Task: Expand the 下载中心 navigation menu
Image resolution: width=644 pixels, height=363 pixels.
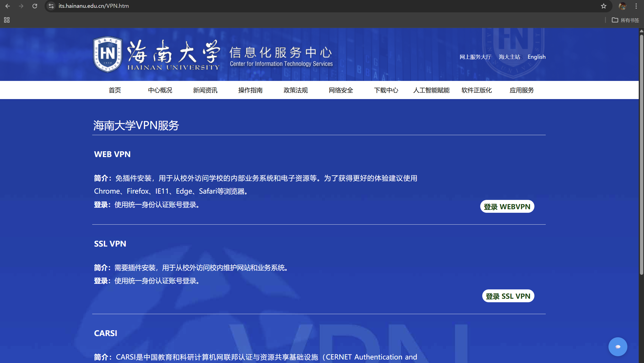Action: [386, 90]
